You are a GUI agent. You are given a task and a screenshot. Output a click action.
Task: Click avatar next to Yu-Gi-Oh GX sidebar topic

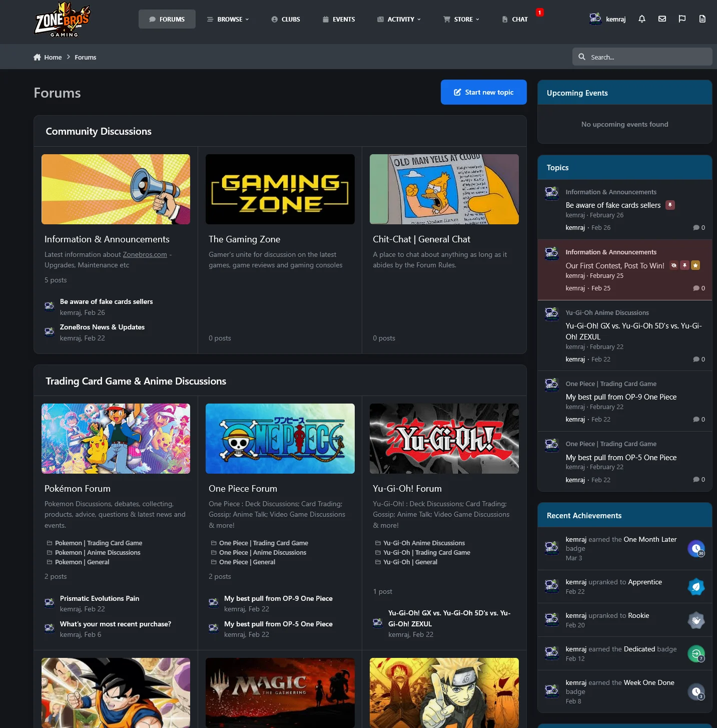[x=552, y=314]
